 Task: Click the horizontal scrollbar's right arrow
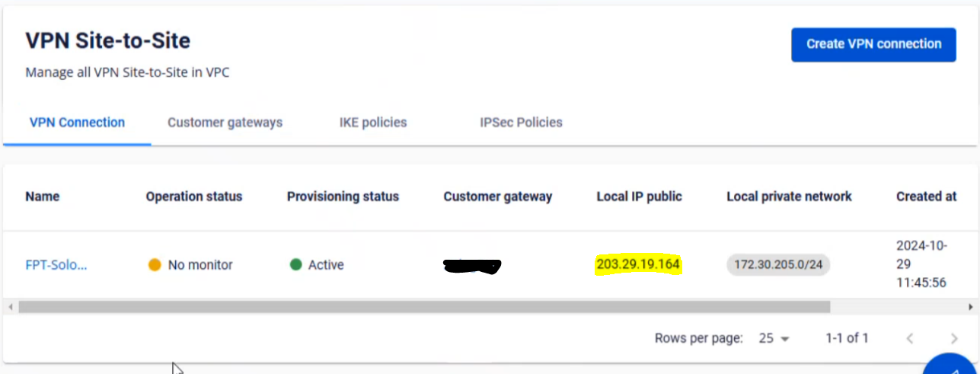coord(971,307)
